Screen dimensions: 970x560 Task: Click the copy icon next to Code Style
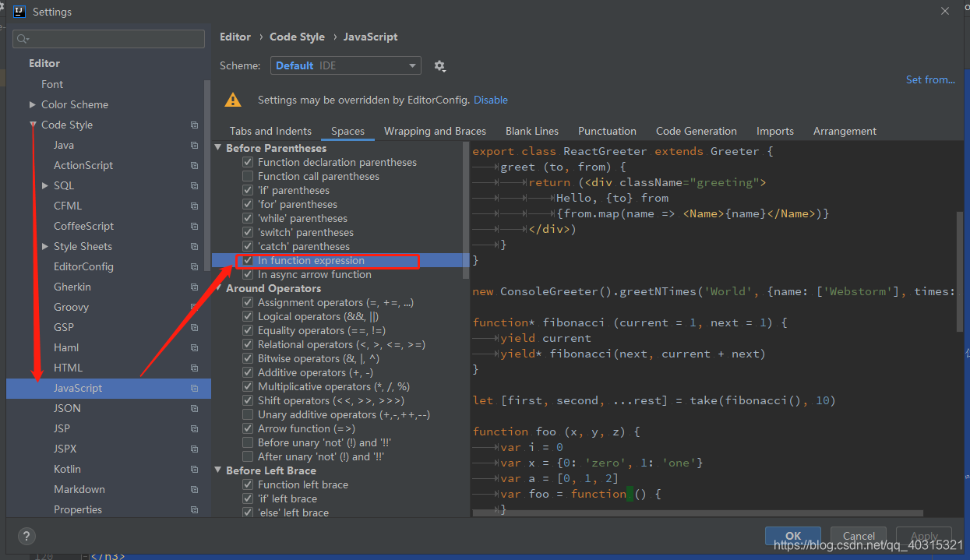click(x=194, y=125)
